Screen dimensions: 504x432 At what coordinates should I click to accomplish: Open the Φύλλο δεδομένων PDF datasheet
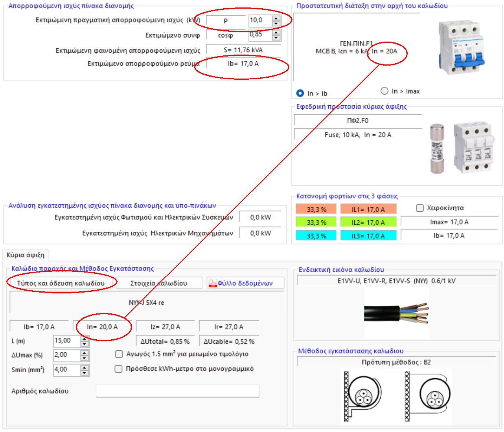click(x=245, y=283)
